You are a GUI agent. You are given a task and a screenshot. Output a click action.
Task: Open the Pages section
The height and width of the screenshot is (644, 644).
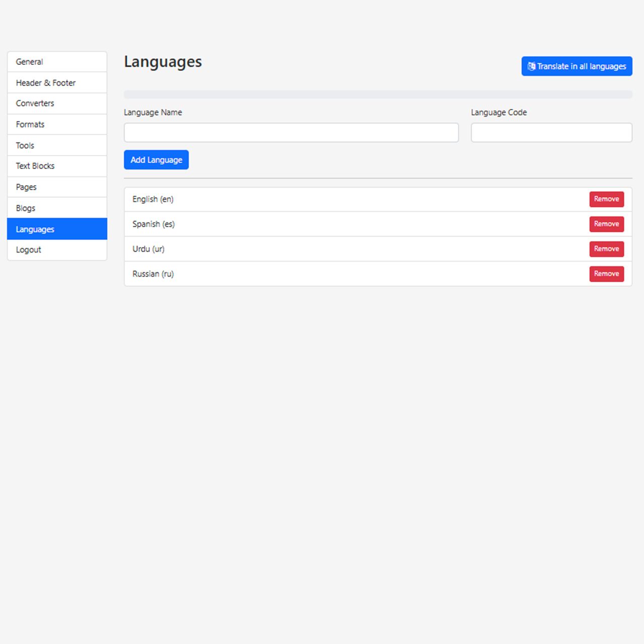[x=57, y=187]
